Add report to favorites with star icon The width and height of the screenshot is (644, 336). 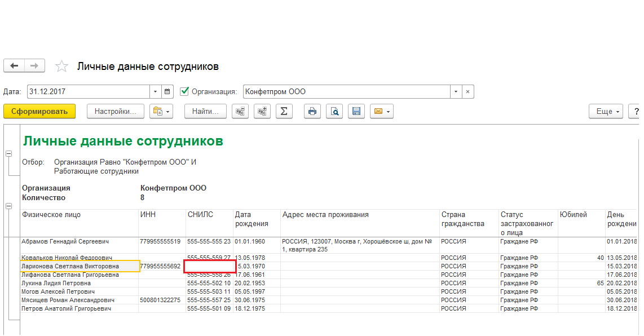(x=61, y=67)
